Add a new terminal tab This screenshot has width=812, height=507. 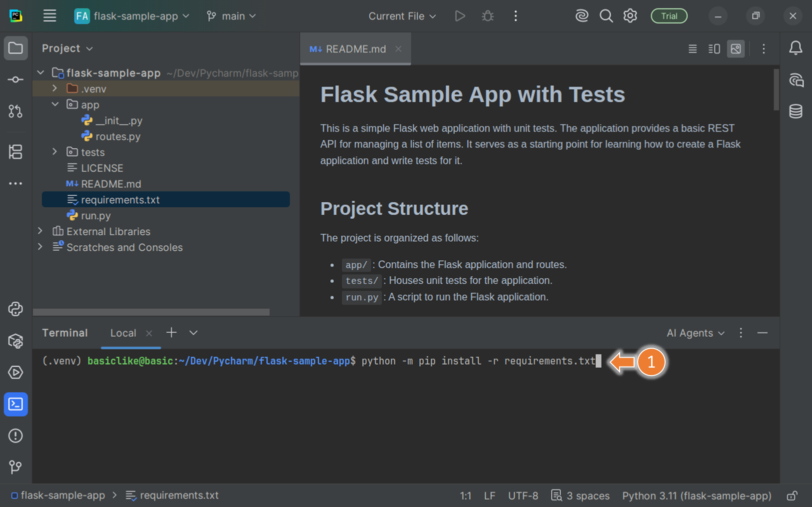coord(171,333)
